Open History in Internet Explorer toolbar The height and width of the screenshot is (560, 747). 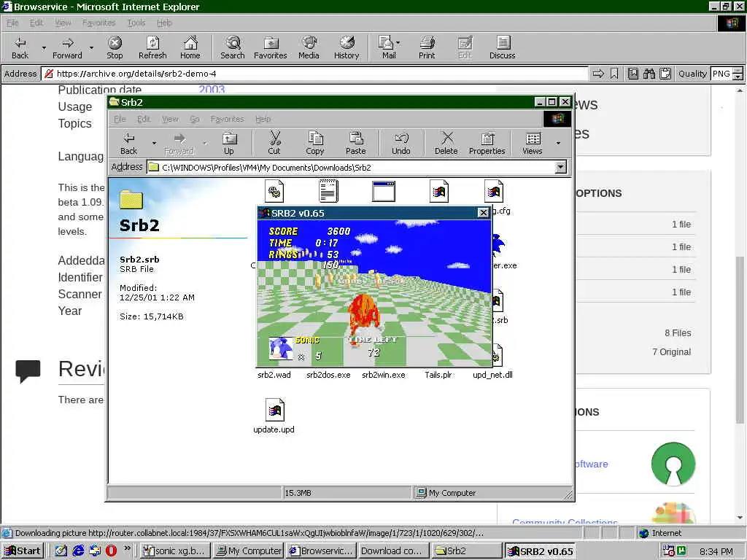tap(347, 47)
